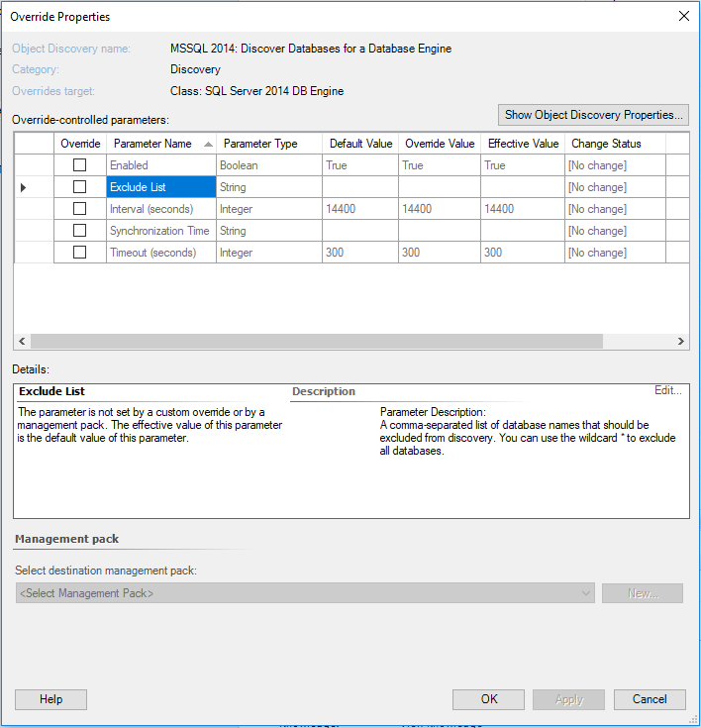This screenshot has height=728, width=701.
Task: Click the horizontal scrollbar right arrow
Action: [x=681, y=342]
